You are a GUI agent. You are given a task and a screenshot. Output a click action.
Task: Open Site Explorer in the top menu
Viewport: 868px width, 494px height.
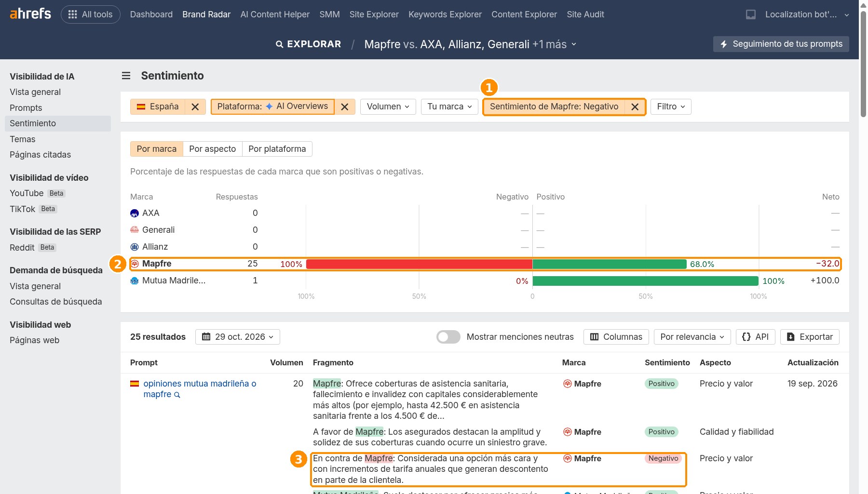pos(374,14)
